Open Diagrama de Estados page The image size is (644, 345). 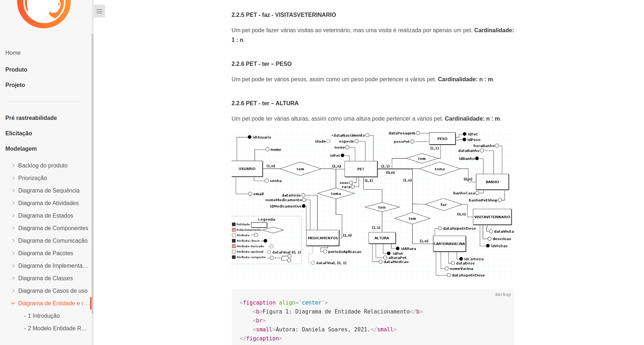tap(46, 215)
